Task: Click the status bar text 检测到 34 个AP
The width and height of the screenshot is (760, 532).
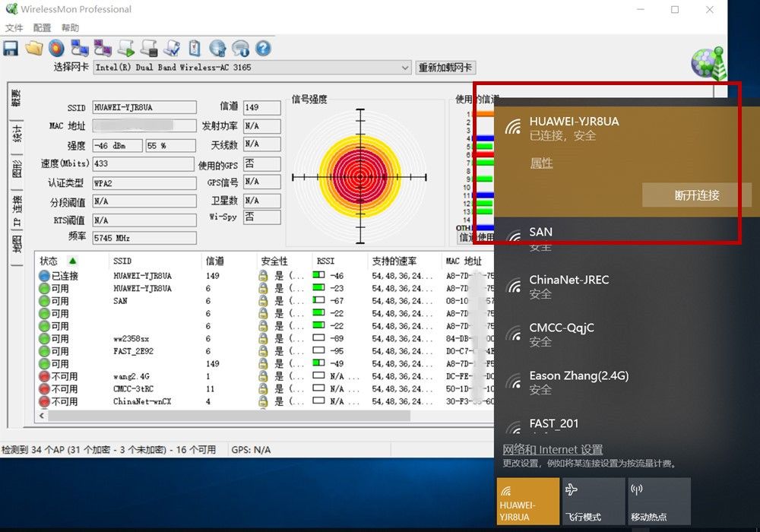Action: tap(109, 450)
